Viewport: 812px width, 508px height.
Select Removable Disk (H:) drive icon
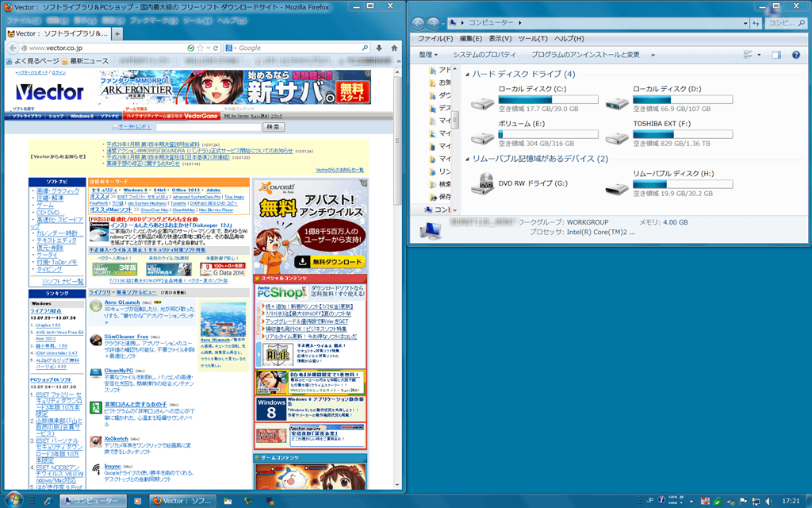pos(617,188)
